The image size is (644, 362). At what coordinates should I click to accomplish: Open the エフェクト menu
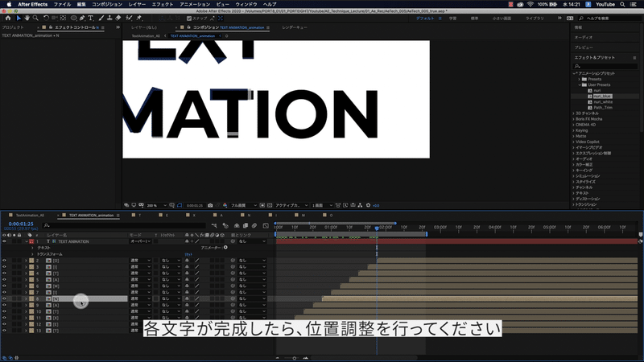(x=163, y=4)
